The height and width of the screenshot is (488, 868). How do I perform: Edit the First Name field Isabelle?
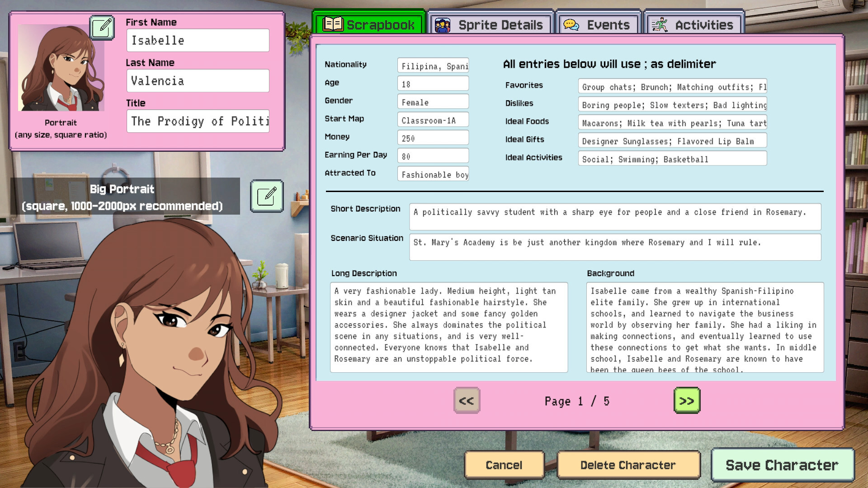[198, 40]
